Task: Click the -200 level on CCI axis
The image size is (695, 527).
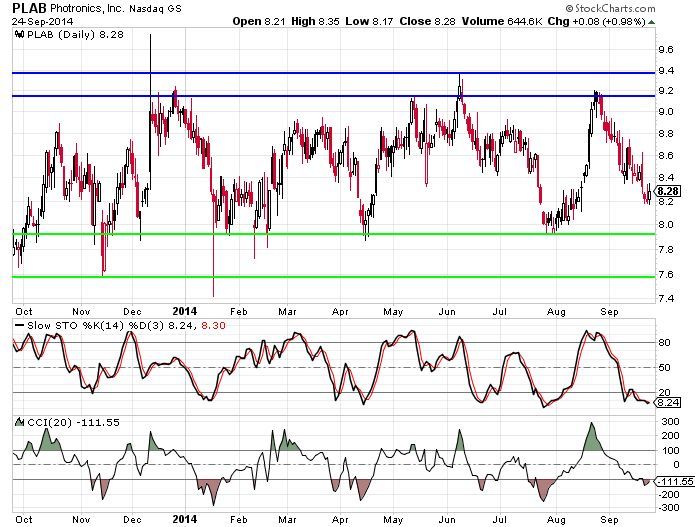Action: tap(668, 494)
